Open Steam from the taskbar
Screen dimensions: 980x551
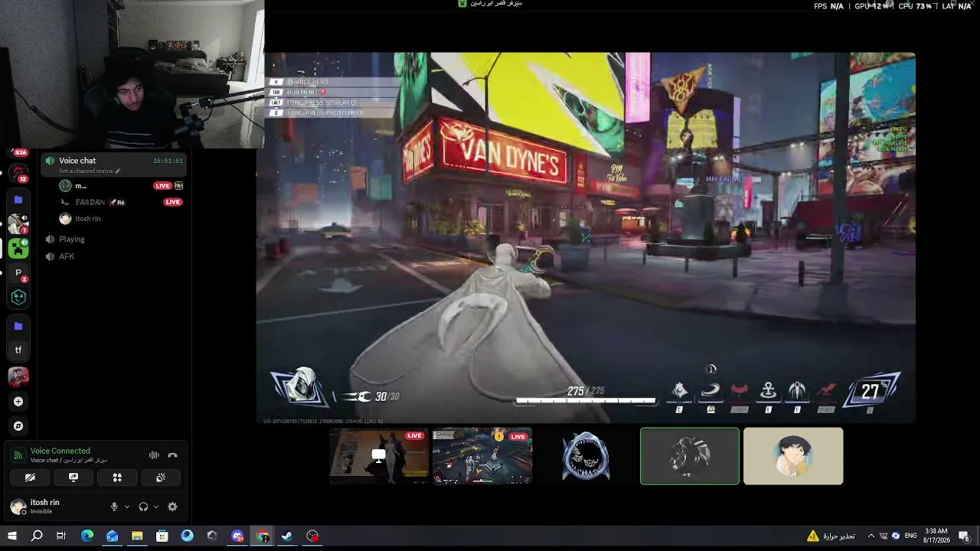287,536
